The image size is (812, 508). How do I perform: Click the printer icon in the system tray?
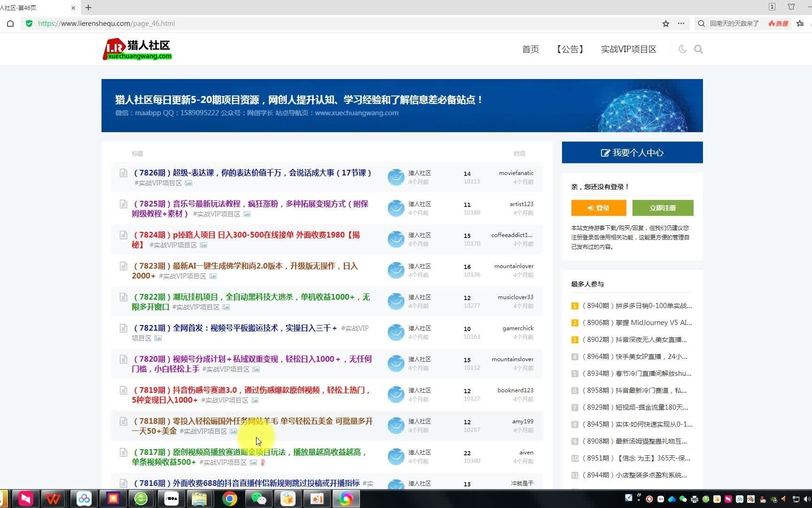point(694,499)
